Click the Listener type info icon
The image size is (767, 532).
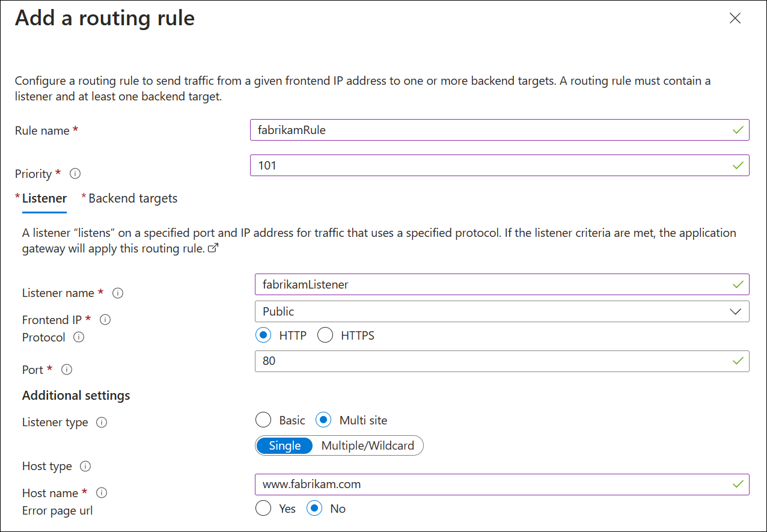(x=102, y=423)
